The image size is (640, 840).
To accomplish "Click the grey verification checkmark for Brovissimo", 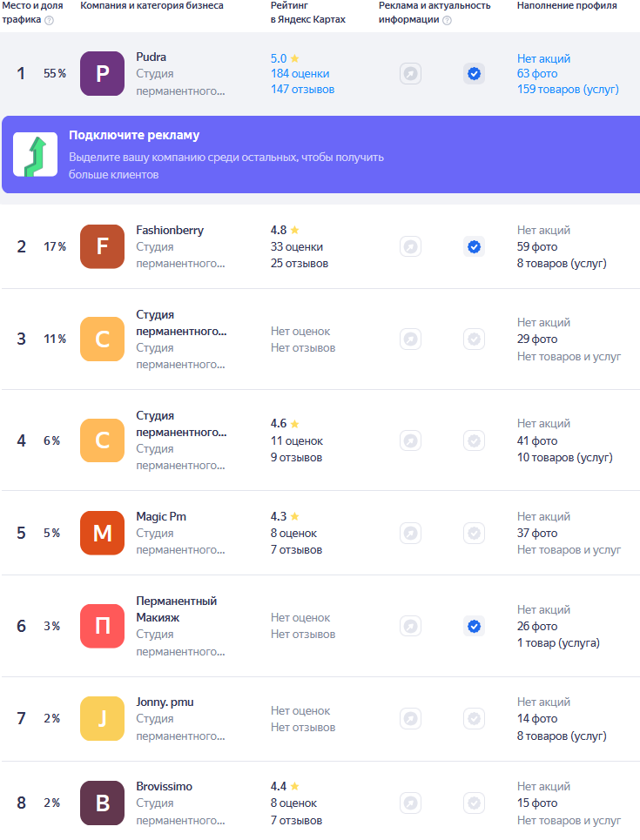I will click(475, 803).
